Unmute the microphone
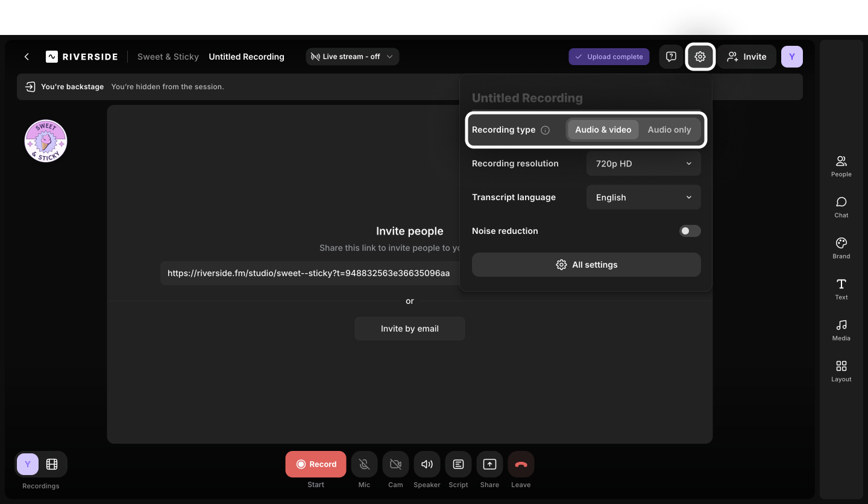The image size is (868, 504). click(364, 464)
